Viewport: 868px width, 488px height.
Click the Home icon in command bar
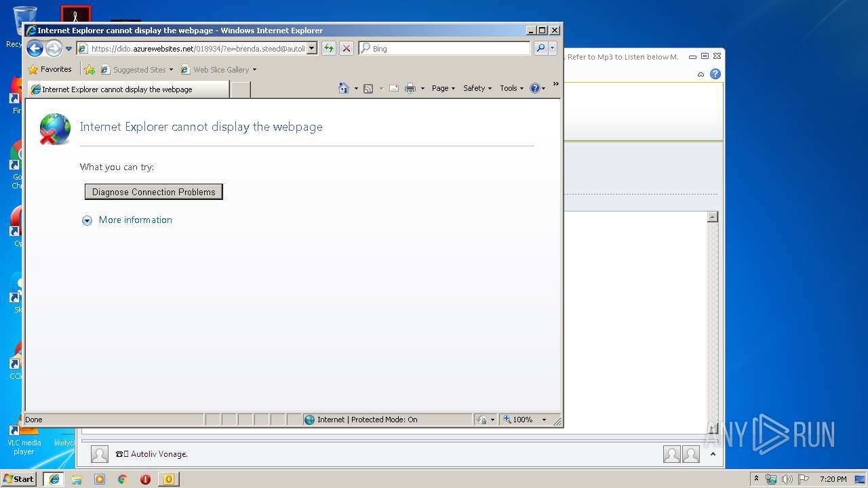(x=344, y=88)
